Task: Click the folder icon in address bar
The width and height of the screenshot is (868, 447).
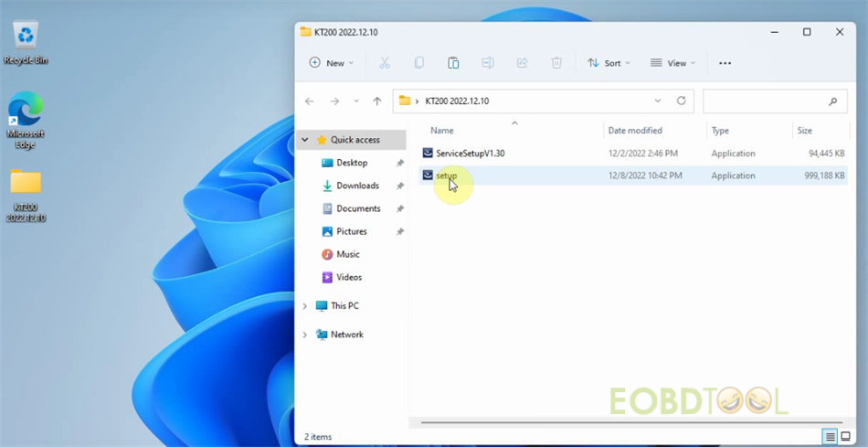Action: click(x=405, y=101)
